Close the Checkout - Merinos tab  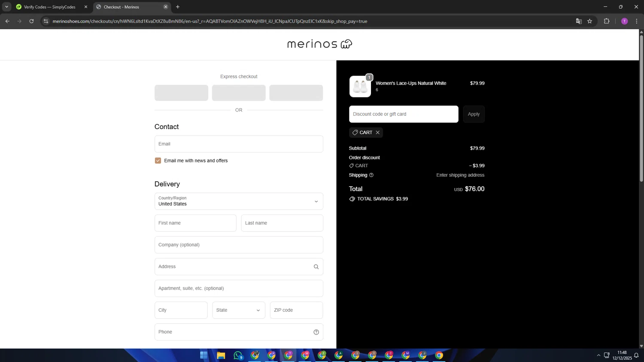pyautogui.click(x=166, y=7)
